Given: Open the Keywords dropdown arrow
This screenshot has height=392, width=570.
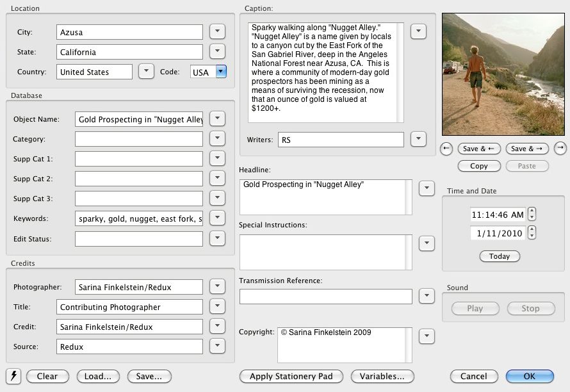Looking at the screenshot, I should click(x=217, y=219).
